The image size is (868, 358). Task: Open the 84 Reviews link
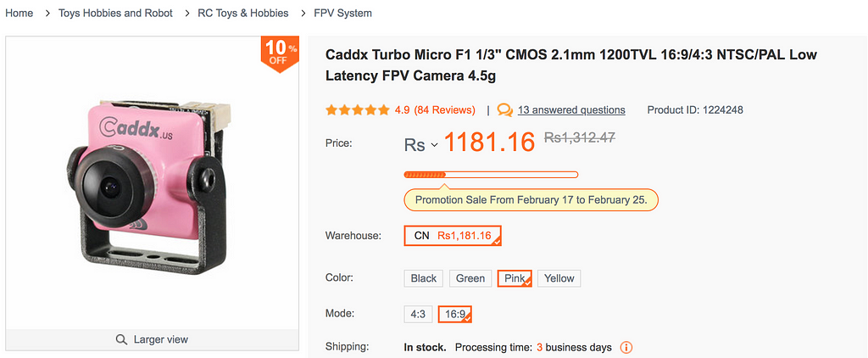click(x=444, y=109)
